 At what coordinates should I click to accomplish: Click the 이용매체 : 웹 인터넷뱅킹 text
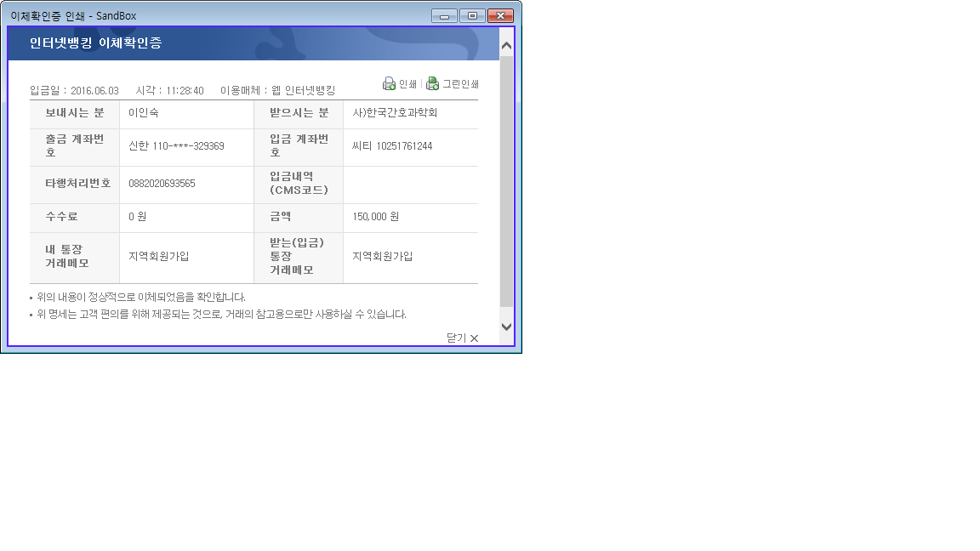tap(278, 91)
